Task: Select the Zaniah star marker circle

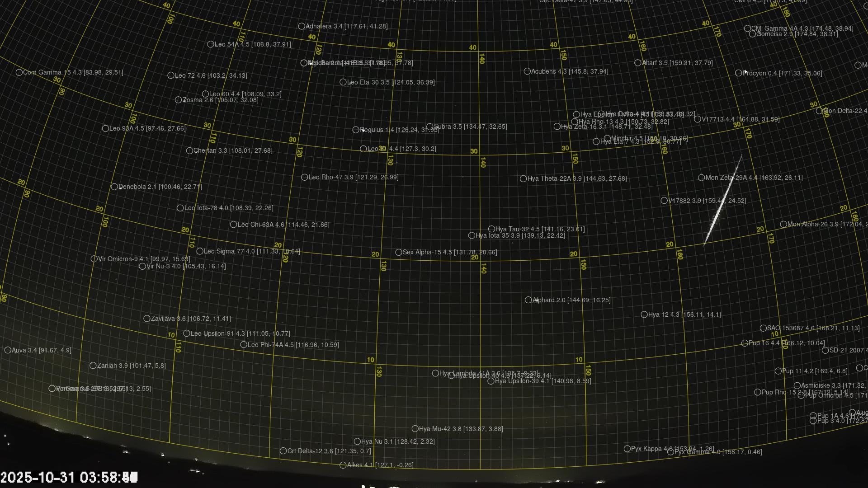Action: (x=93, y=366)
